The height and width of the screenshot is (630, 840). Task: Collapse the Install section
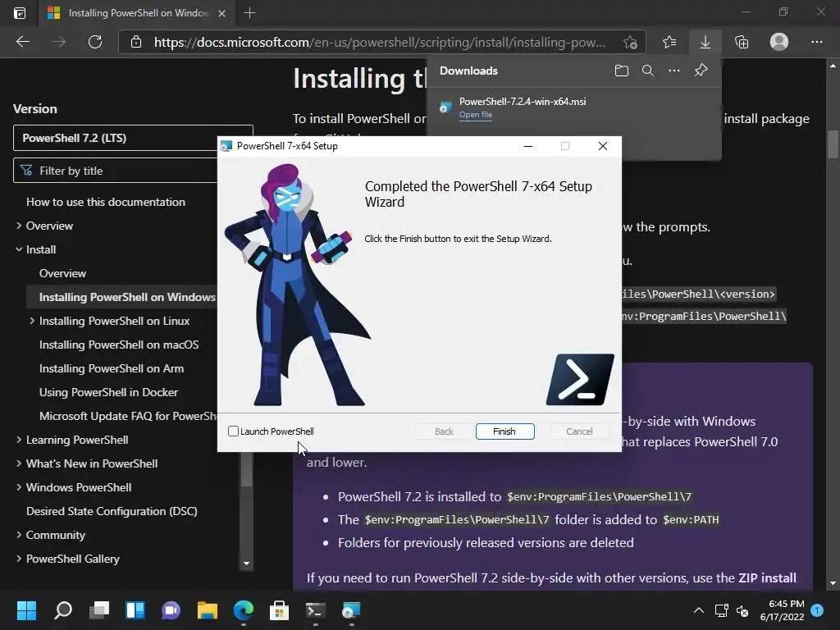[19, 249]
